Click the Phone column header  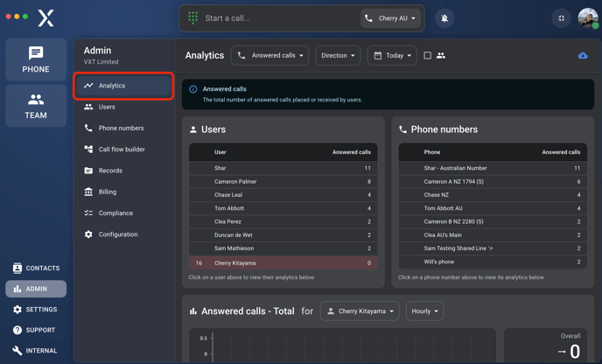click(x=432, y=152)
